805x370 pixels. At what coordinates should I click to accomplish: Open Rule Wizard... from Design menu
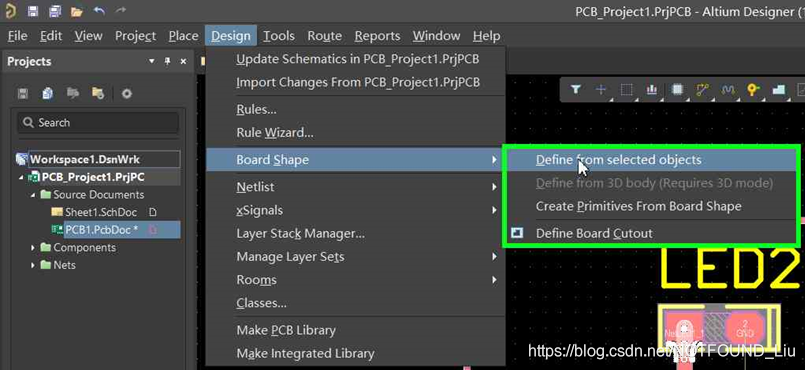pyautogui.click(x=356, y=133)
